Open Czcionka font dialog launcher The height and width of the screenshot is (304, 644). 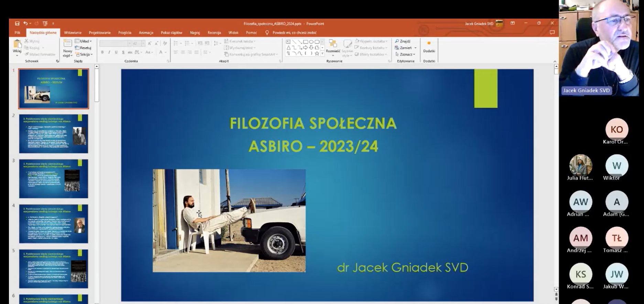click(168, 61)
